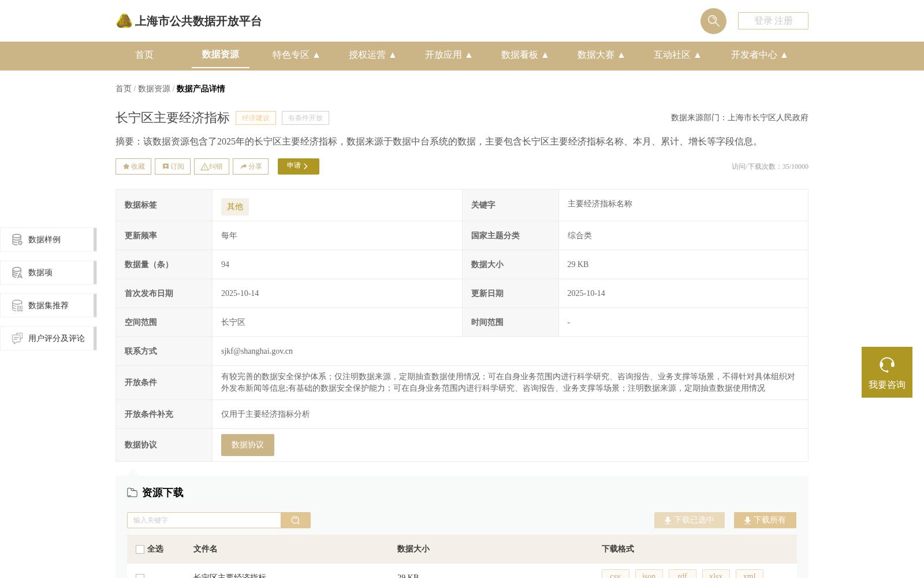
Task: Open search via magnifier icon
Action: [713, 21]
